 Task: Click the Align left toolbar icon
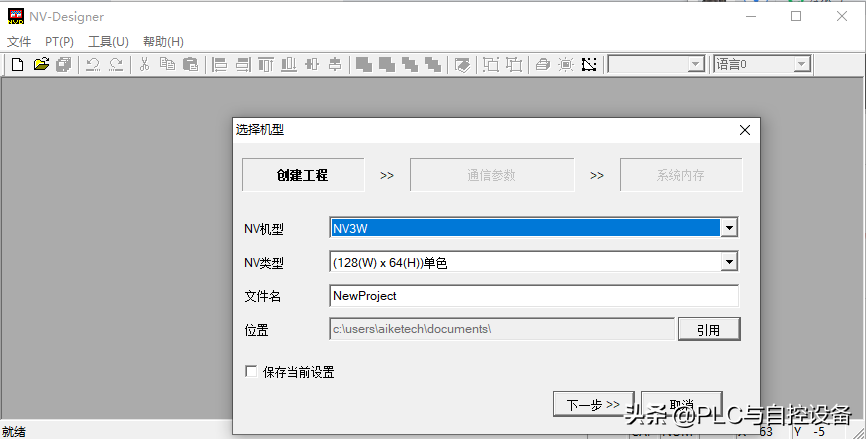[x=220, y=65]
